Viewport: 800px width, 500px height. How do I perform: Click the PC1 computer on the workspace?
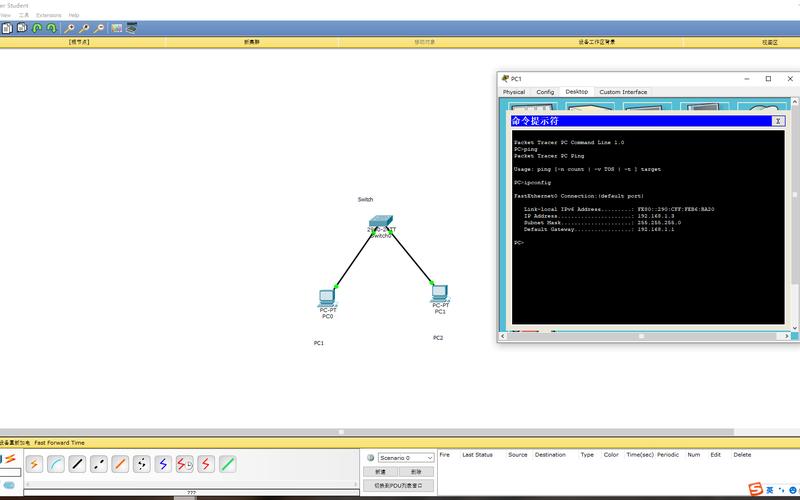439,293
